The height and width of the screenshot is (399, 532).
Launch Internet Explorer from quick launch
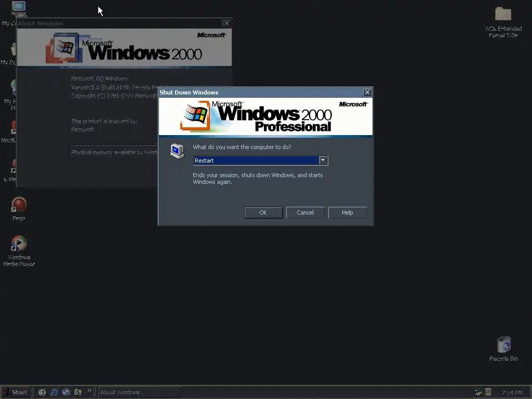(x=54, y=392)
